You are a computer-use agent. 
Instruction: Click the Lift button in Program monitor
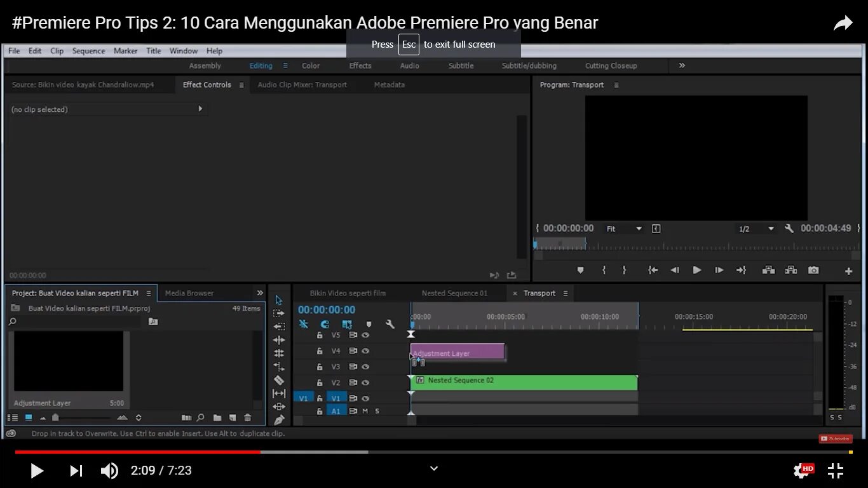[768, 270]
